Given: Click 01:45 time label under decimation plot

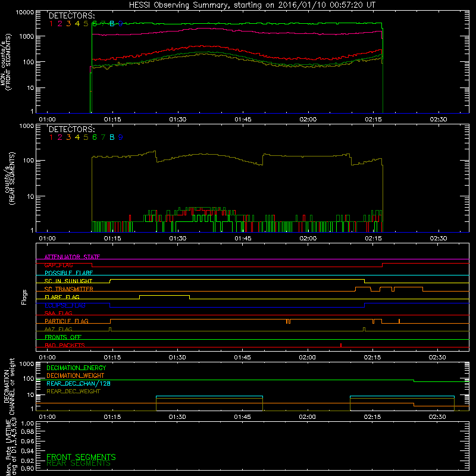Looking at the screenshot, I should point(242,417).
